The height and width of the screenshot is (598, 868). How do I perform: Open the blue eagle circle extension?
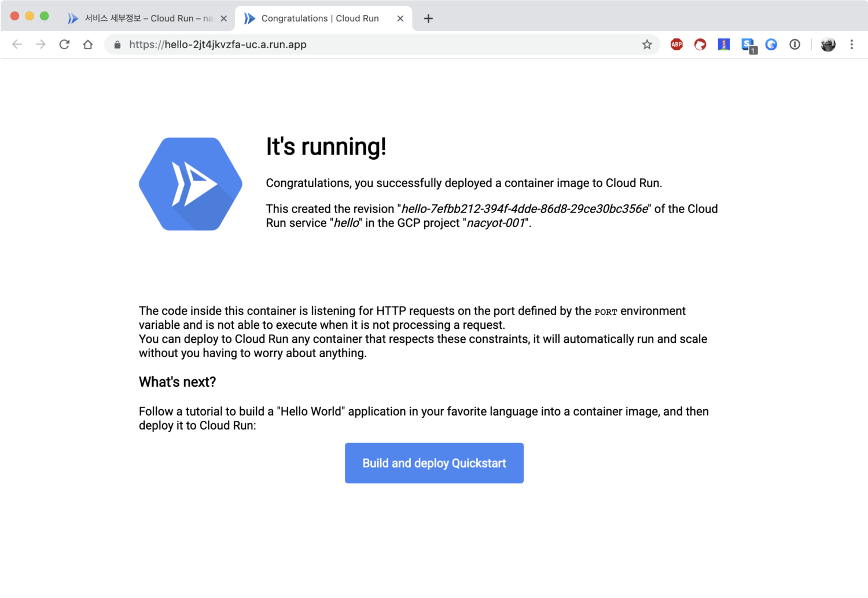771,45
